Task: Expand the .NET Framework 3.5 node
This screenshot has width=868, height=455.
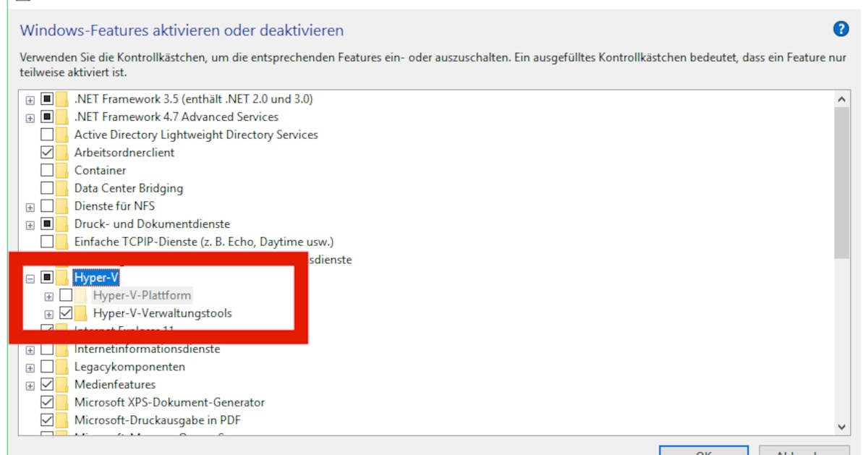Action: coord(30,99)
